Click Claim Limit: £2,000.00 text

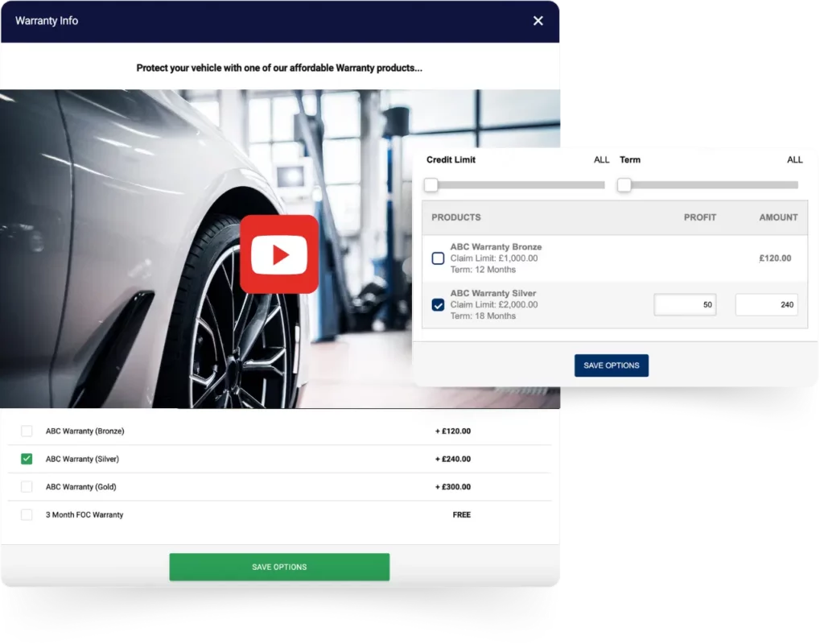click(494, 304)
